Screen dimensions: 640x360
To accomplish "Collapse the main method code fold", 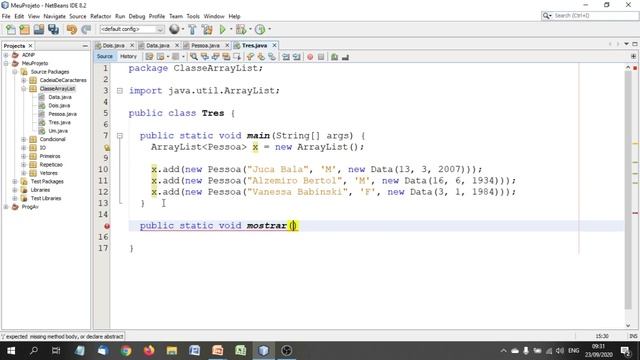I will [120, 136].
